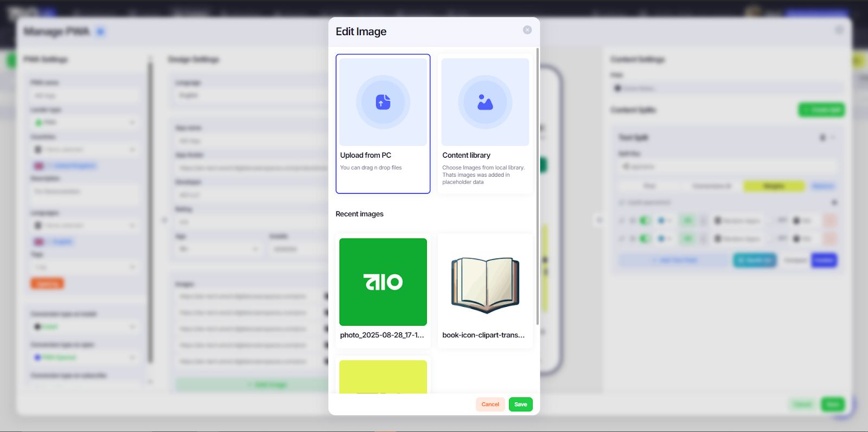
Task: Click the Upload from PC file icon
Action: [383, 102]
